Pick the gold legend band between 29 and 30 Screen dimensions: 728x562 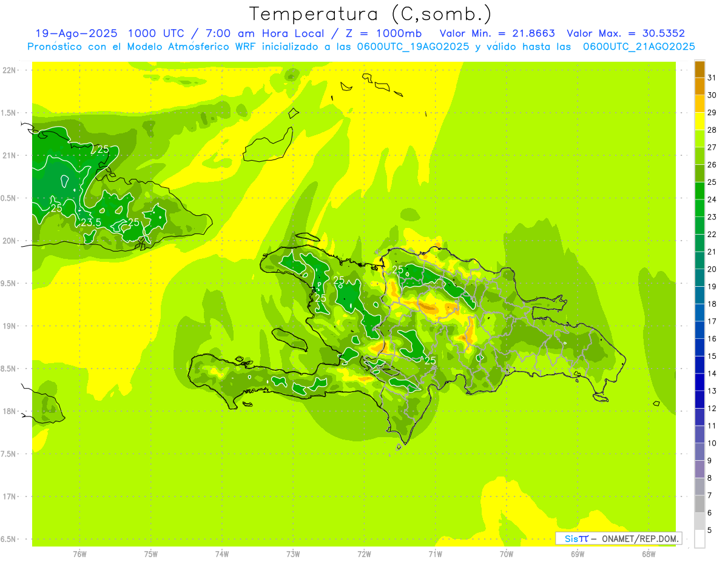pos(699,104)
